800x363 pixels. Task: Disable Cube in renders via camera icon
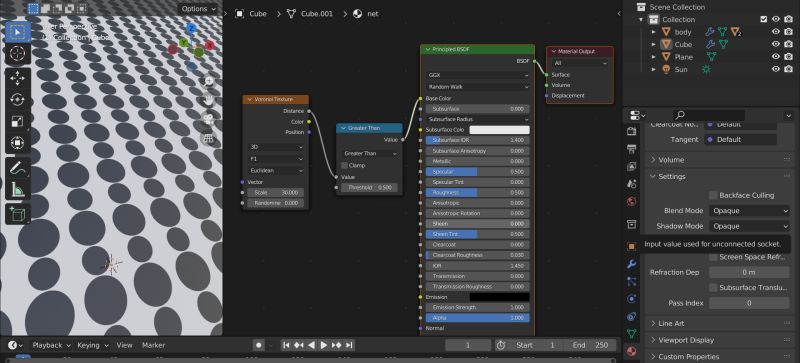click(788, 44)
